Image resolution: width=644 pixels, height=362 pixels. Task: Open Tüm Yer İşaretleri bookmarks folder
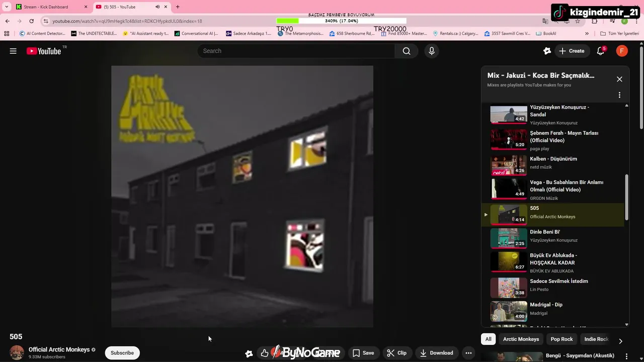[619, 34]
